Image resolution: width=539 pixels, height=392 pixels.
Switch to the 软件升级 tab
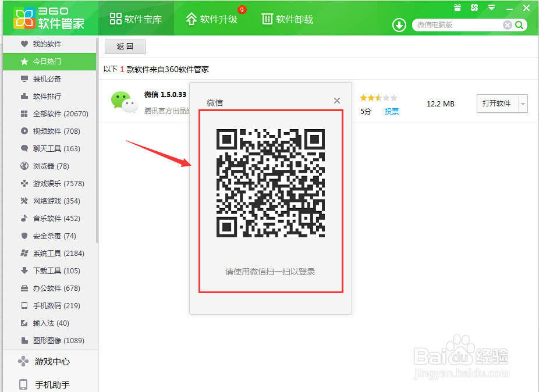(212, 19)
